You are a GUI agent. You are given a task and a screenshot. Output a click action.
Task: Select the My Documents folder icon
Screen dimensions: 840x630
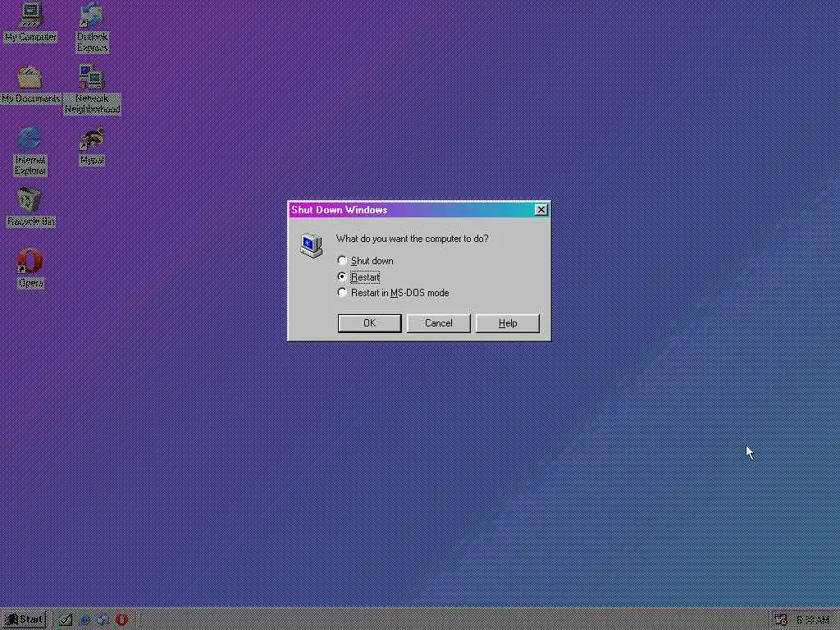[x=30, y=84]
